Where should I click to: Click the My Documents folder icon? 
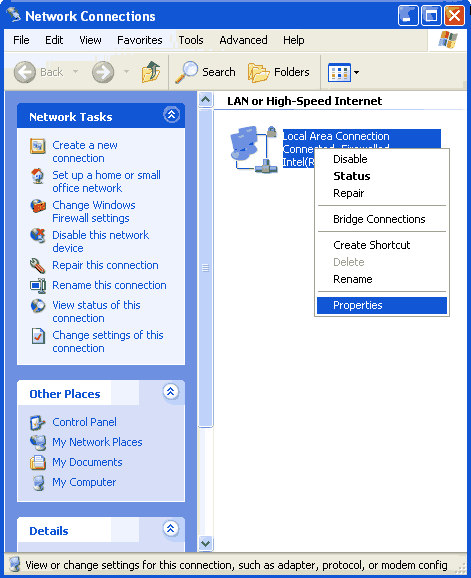click(x=38, y=463)
